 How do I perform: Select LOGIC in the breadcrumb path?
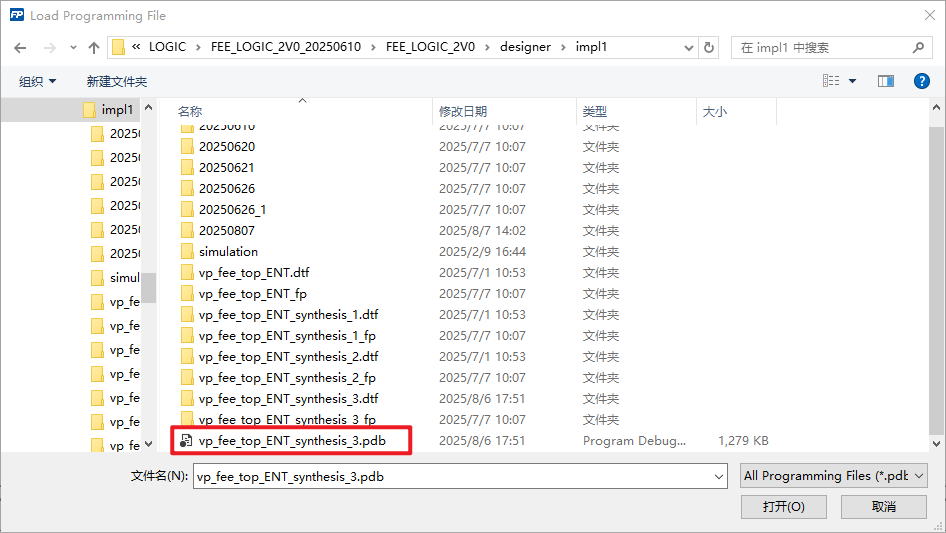point(167,47)
